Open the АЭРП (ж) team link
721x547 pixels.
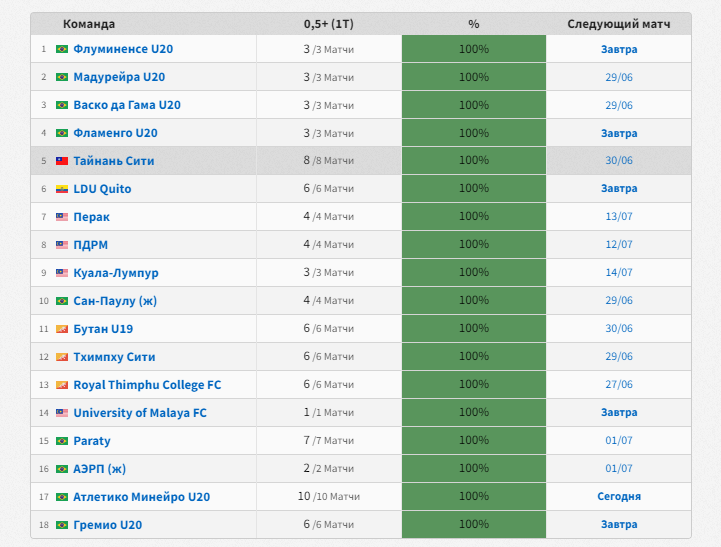point(99,469)
